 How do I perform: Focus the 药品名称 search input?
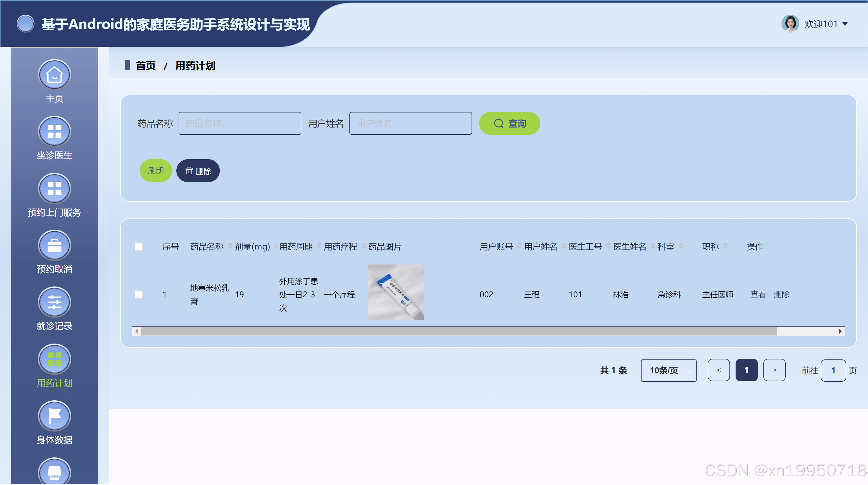240,123
